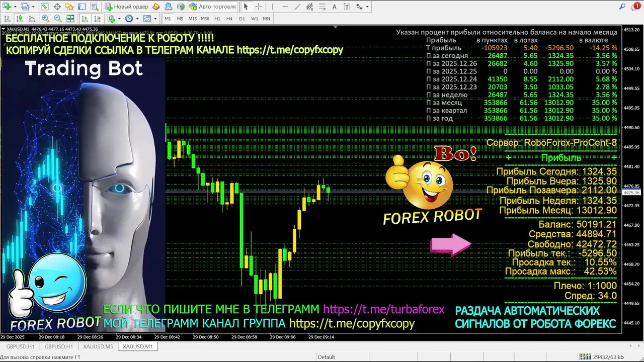This screenshot has width=644, height=362.
Task: Expand the new chart dropdown arrow
Action: [x=15, y=7]
